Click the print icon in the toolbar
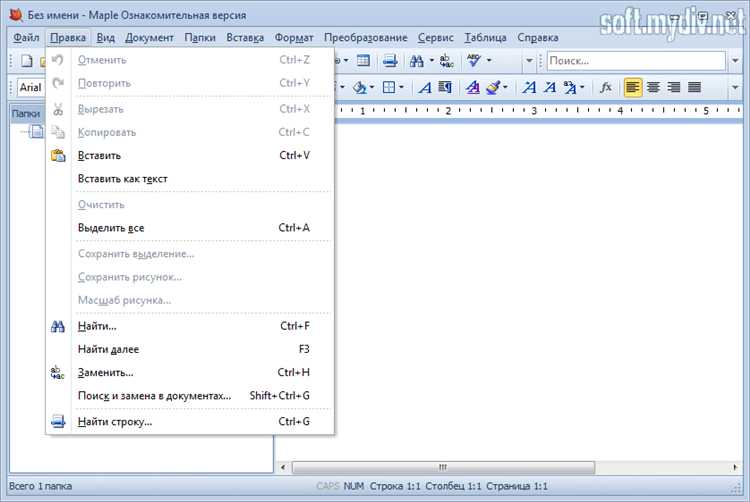Screen dimensions: 750x502 (390, 61)
